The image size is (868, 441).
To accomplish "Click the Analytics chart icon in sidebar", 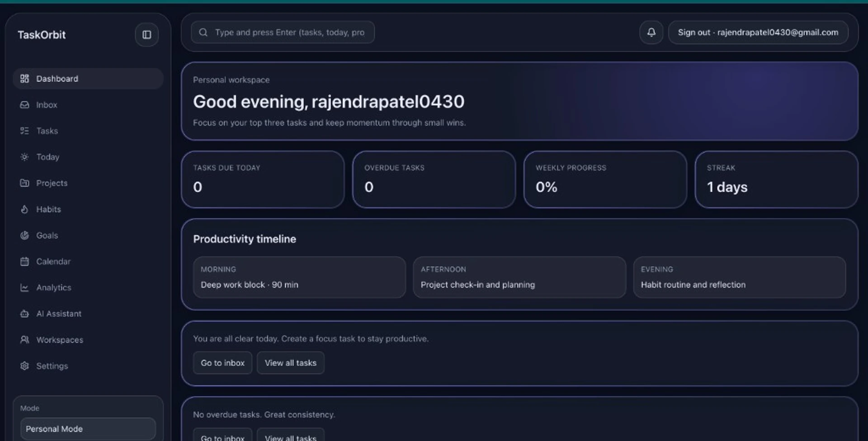I will pyautogui.click(x=25, y=288).
